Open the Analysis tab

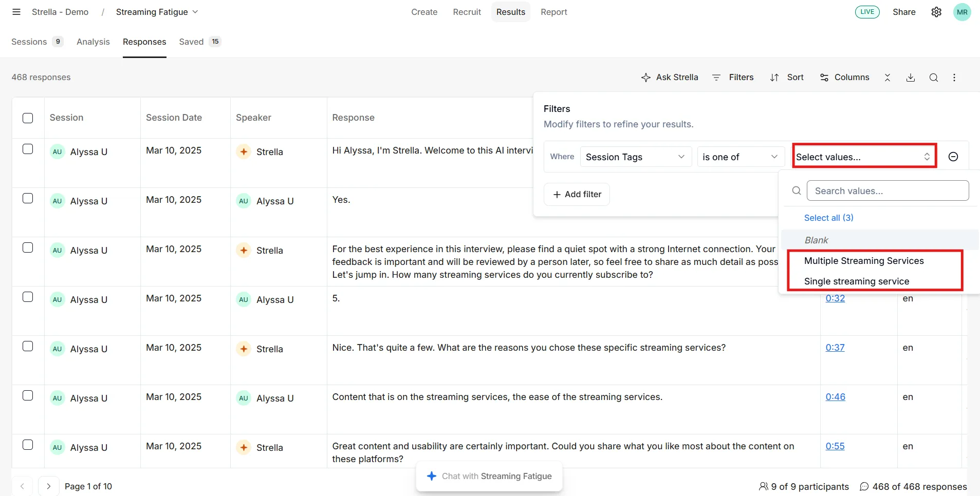coord(93,42)
